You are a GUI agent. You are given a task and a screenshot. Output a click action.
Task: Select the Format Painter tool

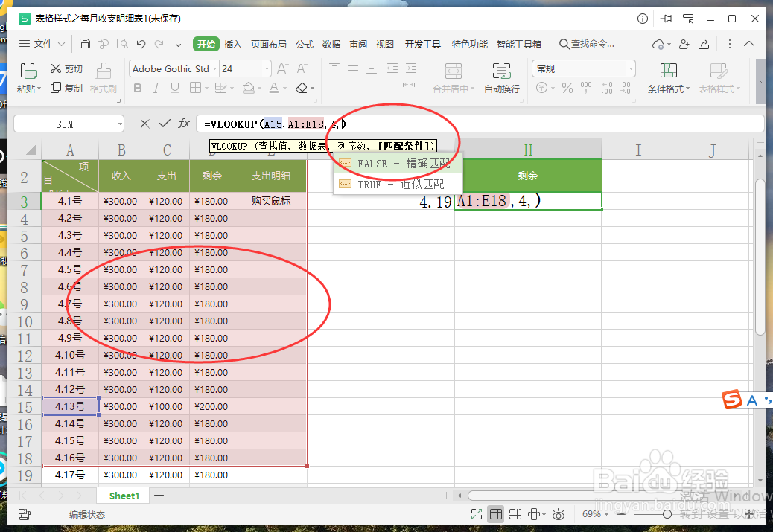(x=103, y=77)
